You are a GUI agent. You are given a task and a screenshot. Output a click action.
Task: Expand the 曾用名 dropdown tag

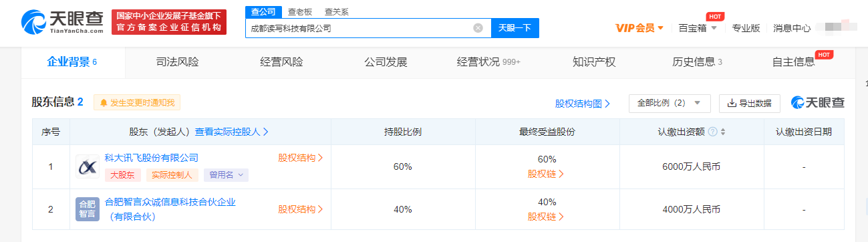click(226, 175)
